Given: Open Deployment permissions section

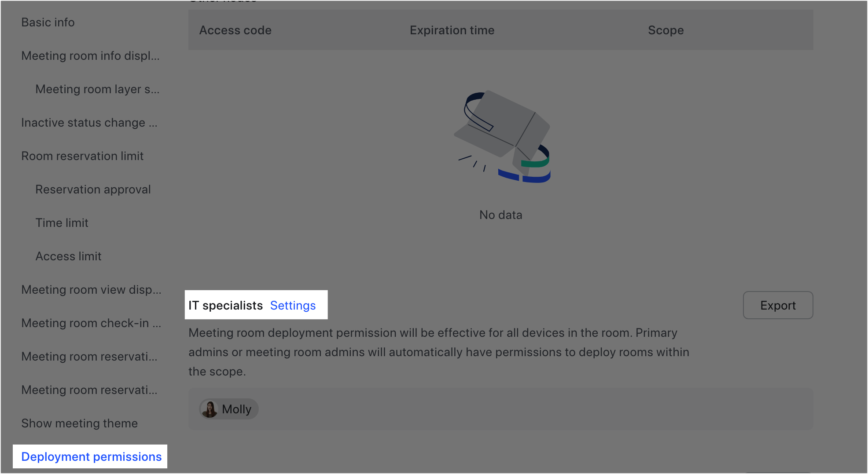Looking at the screenshot, I should (x=90, y=456).
